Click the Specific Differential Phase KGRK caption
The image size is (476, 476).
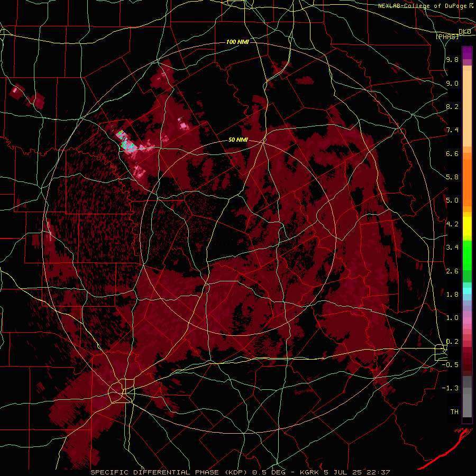pyautogui.click(x=240, y=472)
